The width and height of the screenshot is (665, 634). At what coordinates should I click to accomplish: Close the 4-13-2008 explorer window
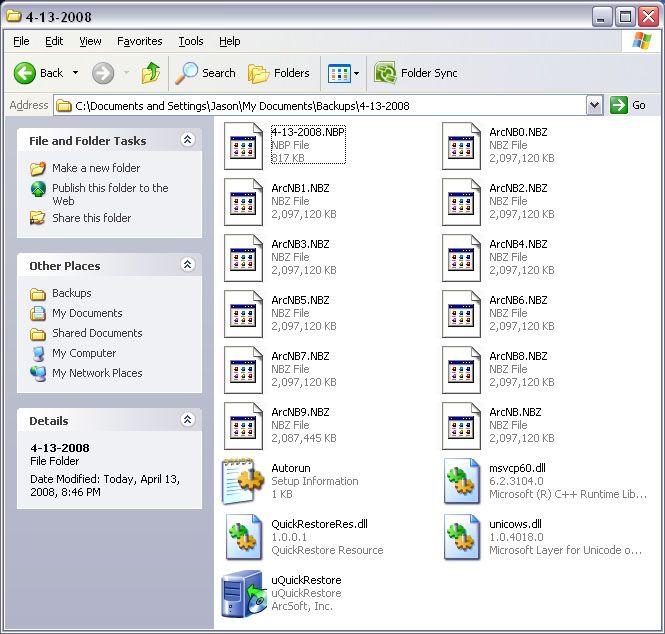[649, 17]
